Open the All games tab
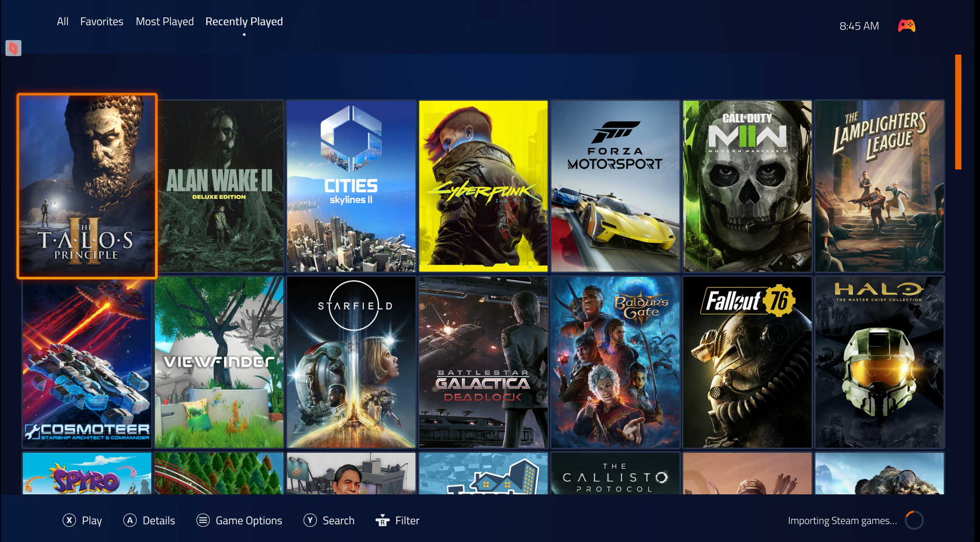This screenshot has width=980, height=542. click(x=62, y=22)
